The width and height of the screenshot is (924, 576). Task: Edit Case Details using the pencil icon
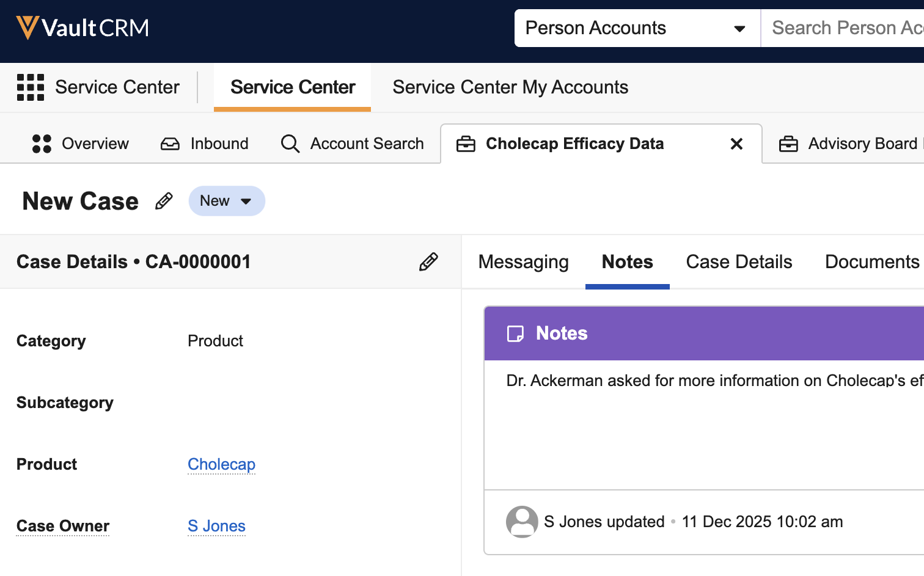pos(428,261)
